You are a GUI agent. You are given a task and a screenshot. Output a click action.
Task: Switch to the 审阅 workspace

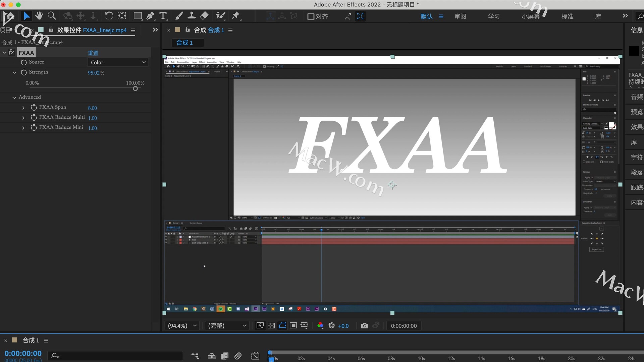click(460, 16)
